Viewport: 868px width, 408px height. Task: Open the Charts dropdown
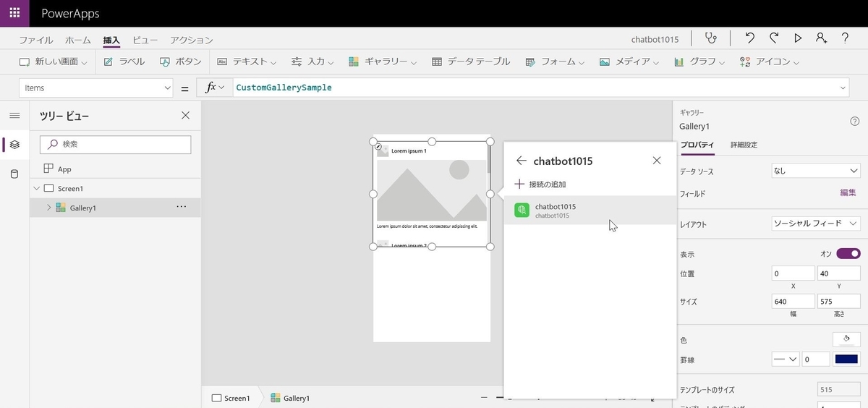(x=699, y=62)
